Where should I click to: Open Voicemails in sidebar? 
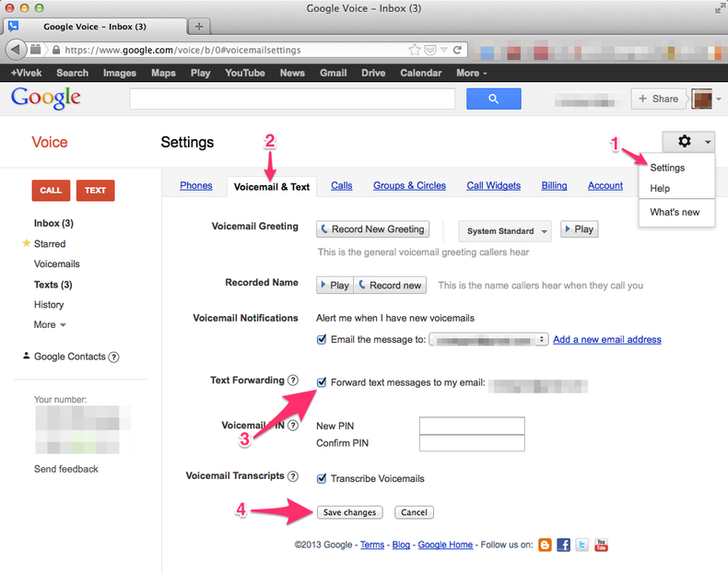click(x=56, y=264)
